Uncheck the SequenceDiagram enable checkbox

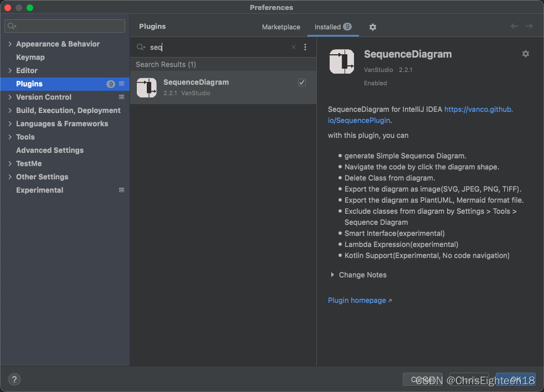click(x=301, y=82)
